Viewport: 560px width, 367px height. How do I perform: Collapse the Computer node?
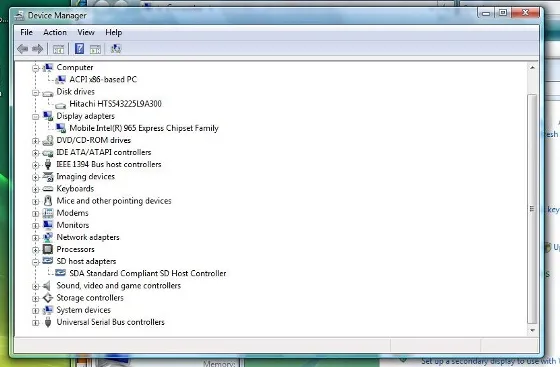pyautogui.click(x=35, y=68)
